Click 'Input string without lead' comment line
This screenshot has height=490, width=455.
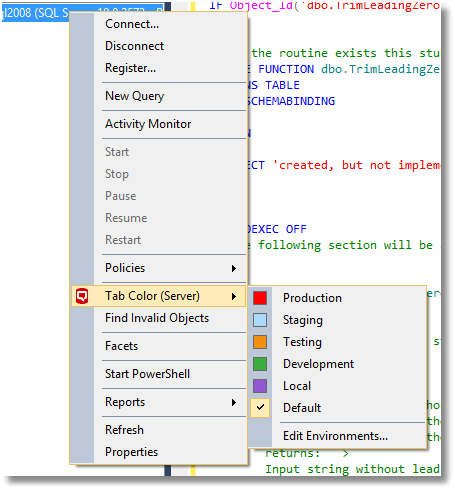pos(352,469)
